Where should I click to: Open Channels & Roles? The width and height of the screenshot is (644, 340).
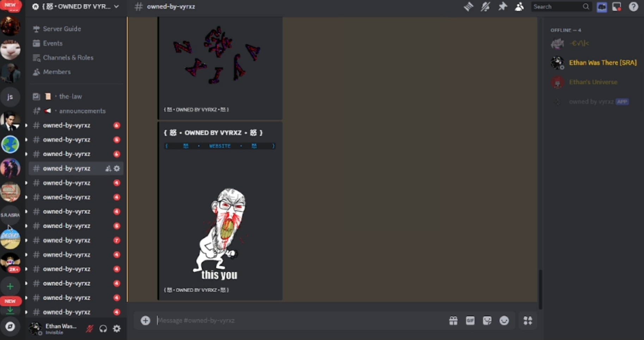[68, 57]
